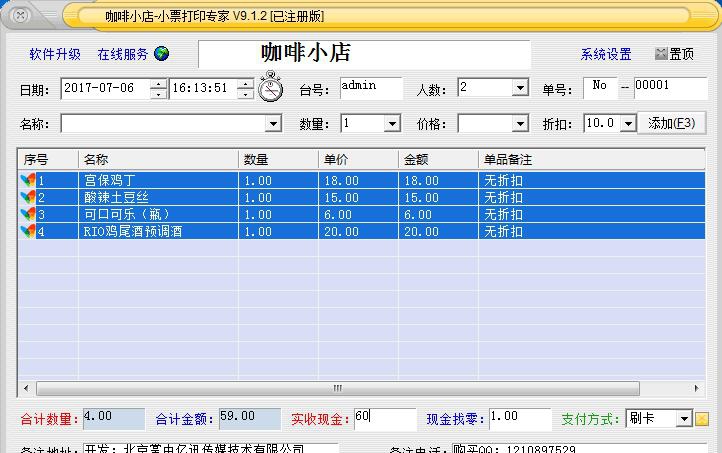Click yellow icon next to 支付方式 dropdown
The image size is (722, 453).
tap(702, 419)
